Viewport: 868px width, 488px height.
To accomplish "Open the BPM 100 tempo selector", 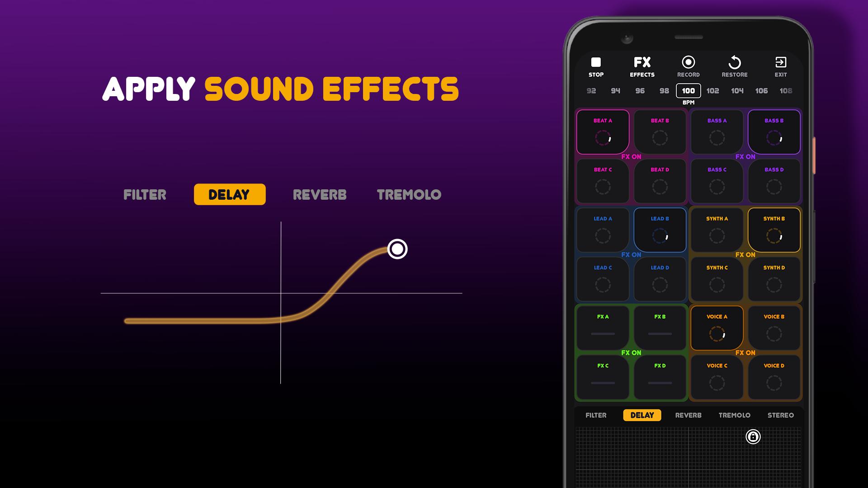I will click(x=689, y=90).
